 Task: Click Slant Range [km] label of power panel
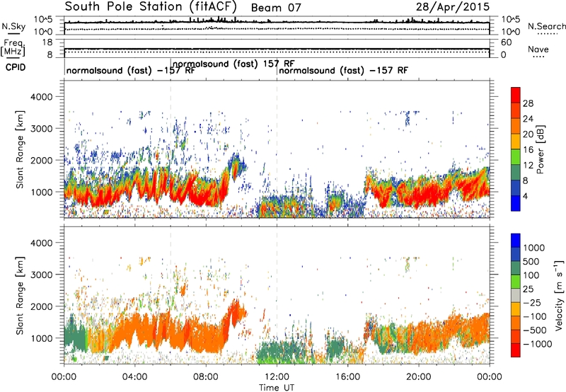[20, 149]
